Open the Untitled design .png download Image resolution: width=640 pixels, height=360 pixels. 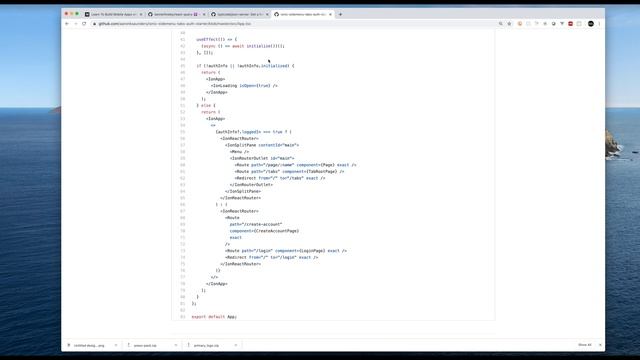click(89, 345)
